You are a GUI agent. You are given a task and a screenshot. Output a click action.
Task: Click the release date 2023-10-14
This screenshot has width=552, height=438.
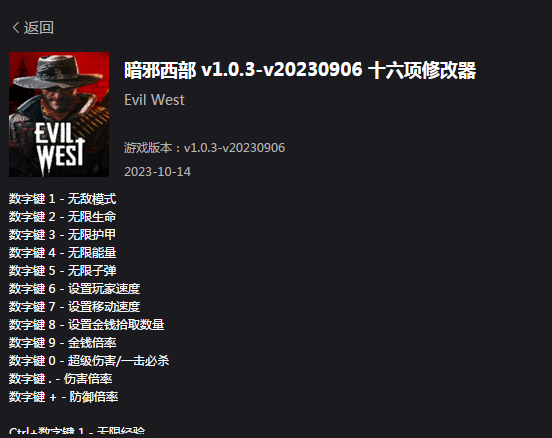pyautogui.click(x=157, y=172)
